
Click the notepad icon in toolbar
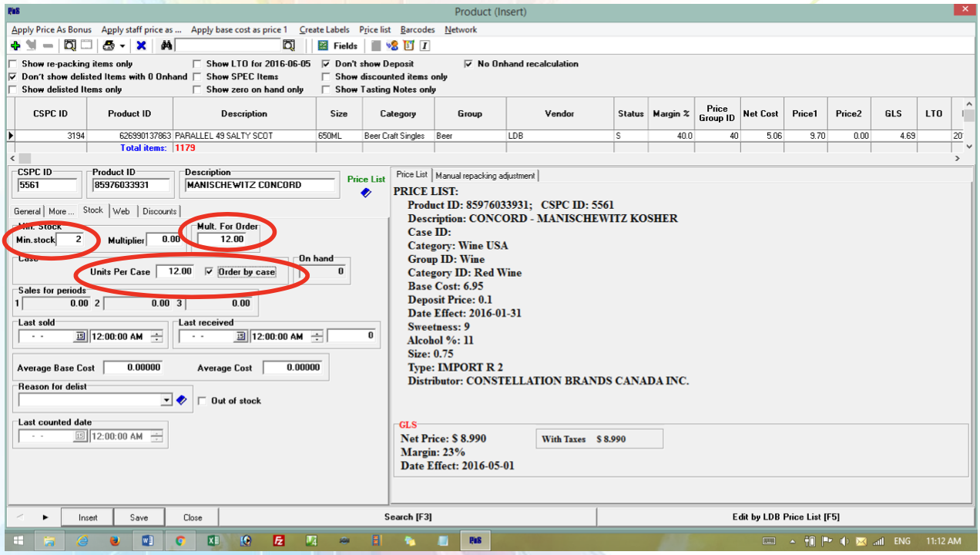click(x=408, y=45)
